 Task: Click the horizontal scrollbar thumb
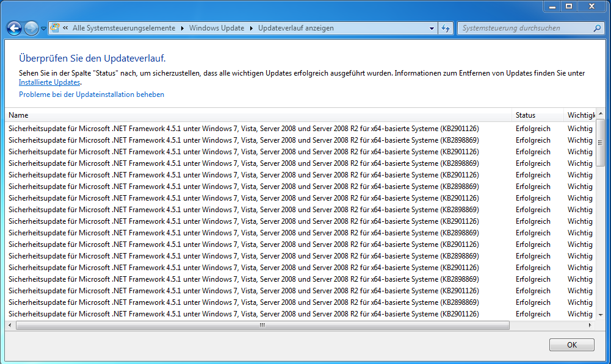[262, 325]
